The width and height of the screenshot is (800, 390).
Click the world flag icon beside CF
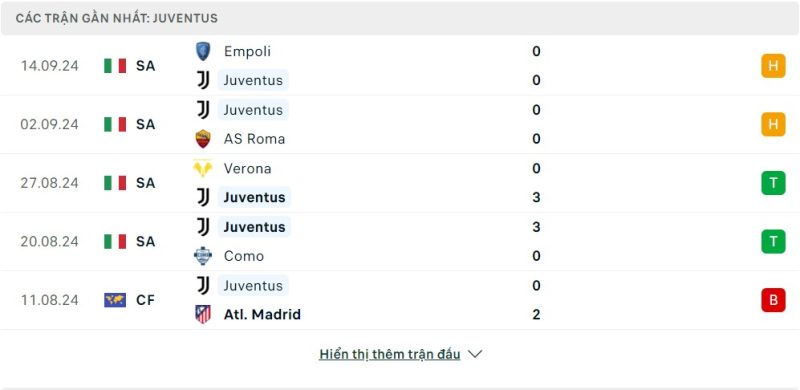tap(115, 300)
